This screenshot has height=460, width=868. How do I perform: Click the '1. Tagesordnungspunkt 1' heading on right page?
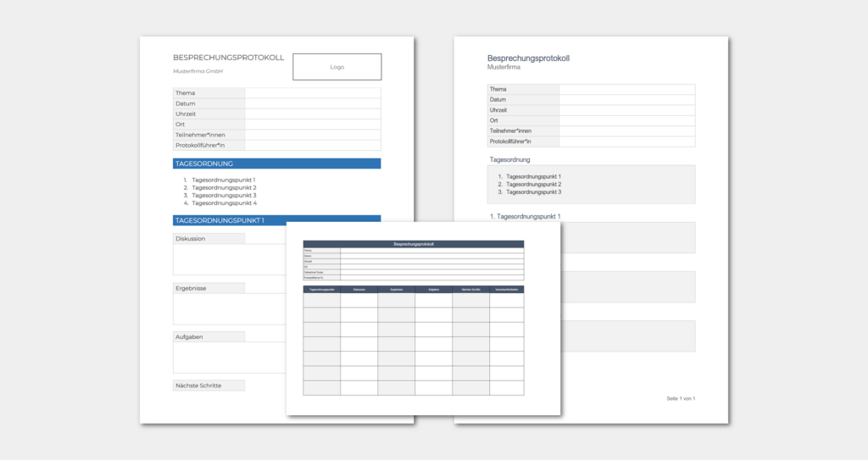coord(525,217)
